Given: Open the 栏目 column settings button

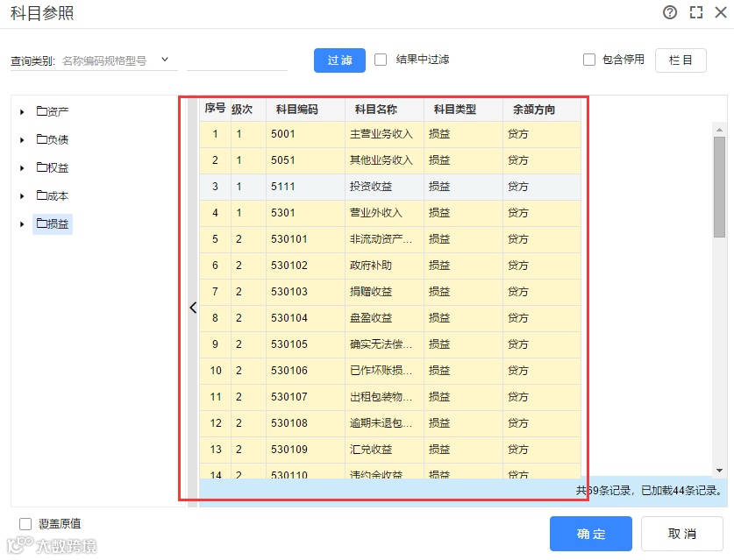Looking at the screenshot, I should [681, 60].
